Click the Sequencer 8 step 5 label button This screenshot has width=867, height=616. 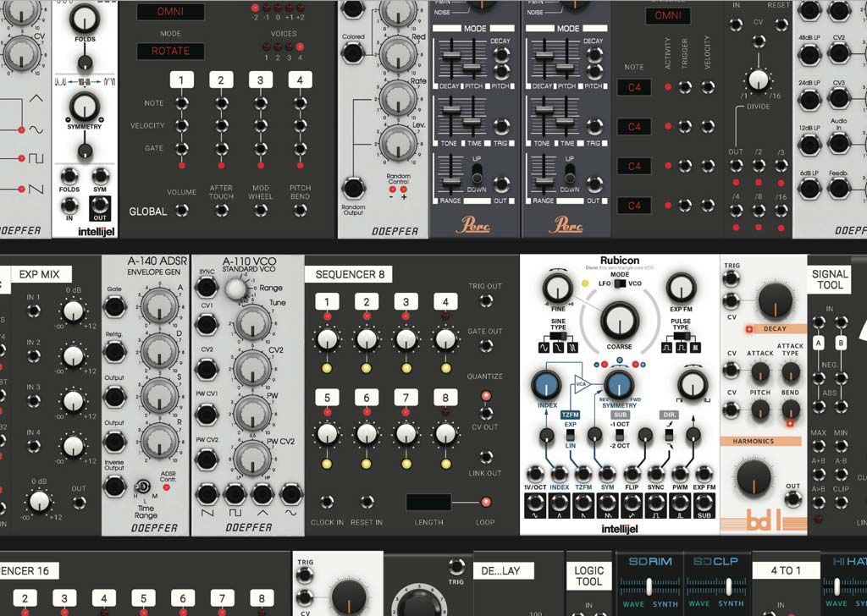click(x=327, y=397)
